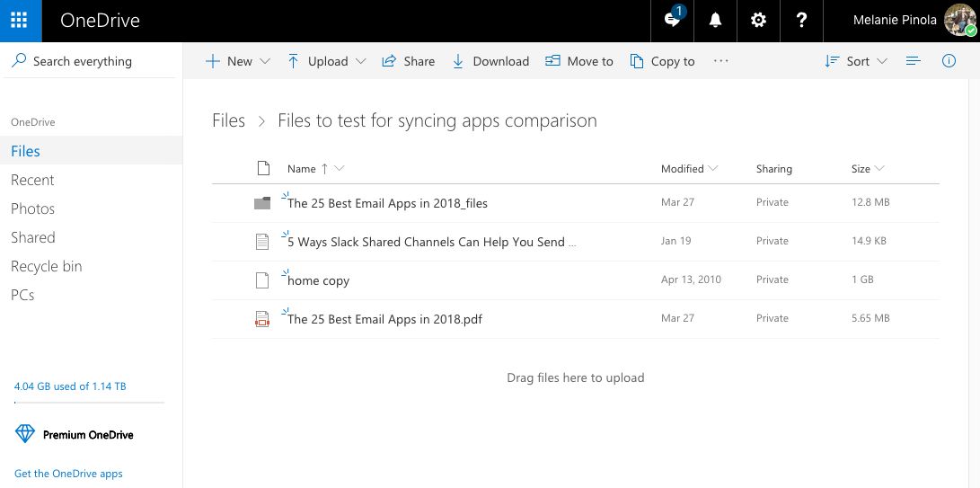Open the settings gear icon
980x488 pixels.
click(x=758, y=21)
